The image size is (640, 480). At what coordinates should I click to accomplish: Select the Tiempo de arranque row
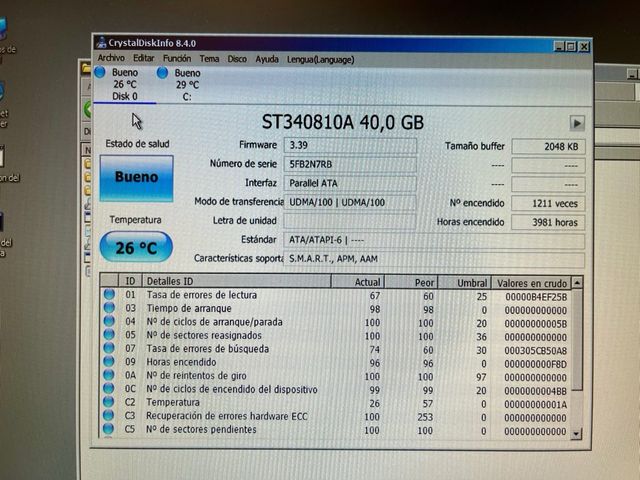coord(336,309)
